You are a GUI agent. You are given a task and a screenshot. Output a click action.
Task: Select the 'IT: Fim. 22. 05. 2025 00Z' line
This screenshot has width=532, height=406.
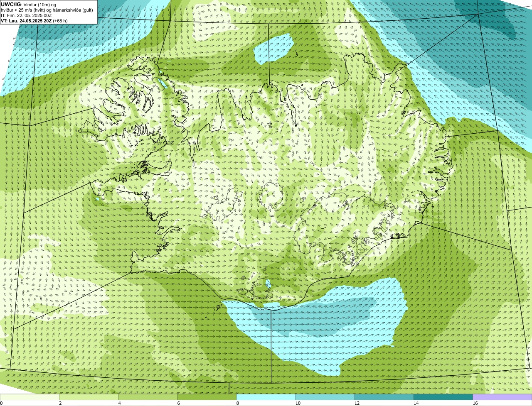[27, 15]
